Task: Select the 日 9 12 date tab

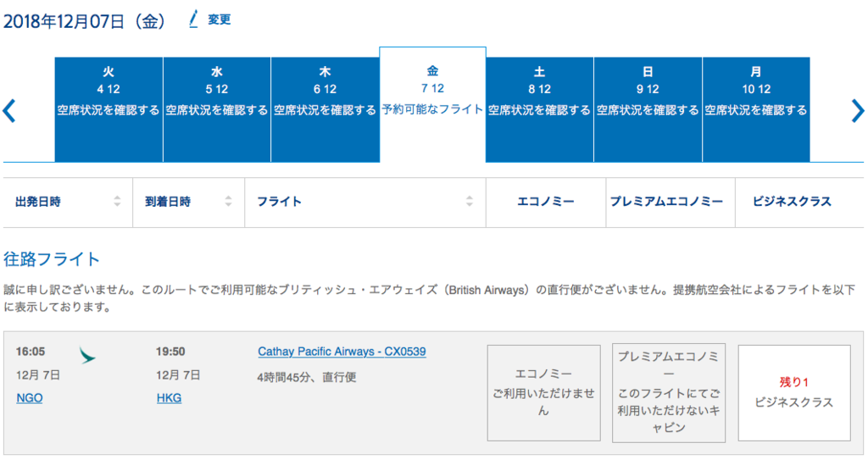Action: 648,109
